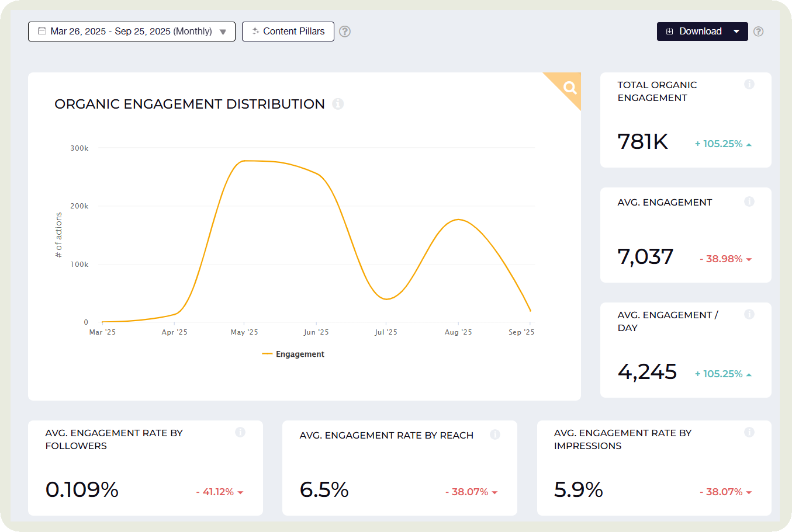This screenshot has width=792, height=532.
Task: Click the magnifier icon on the chart corner
Action: click(569, 88)
